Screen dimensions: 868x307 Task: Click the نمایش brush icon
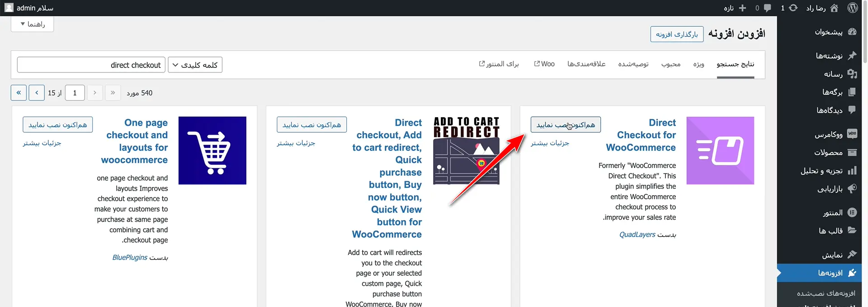852,254
